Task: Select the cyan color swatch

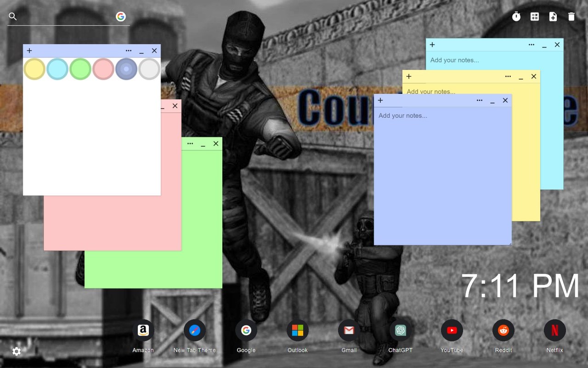Action: tap(57, 69)
